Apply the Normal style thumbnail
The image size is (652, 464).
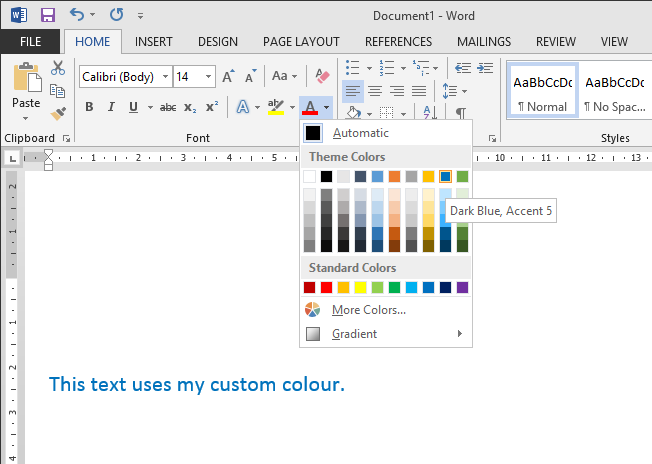541,92
